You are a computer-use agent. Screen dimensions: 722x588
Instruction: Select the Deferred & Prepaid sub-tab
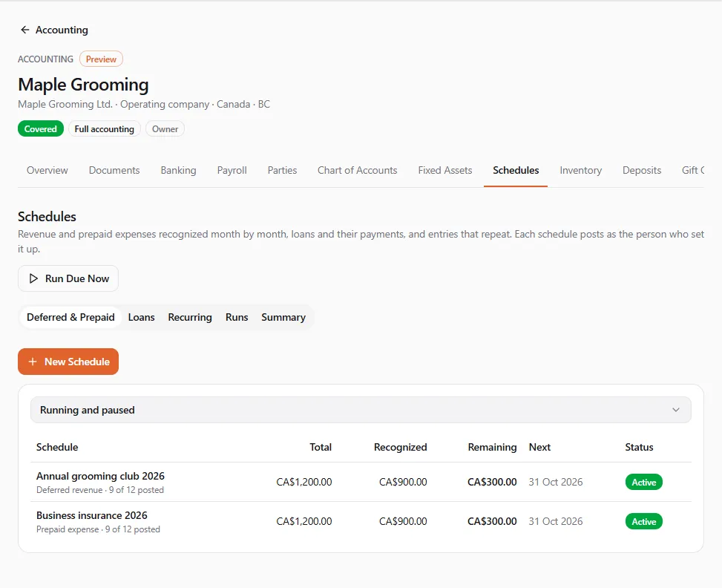pos(70,318)
